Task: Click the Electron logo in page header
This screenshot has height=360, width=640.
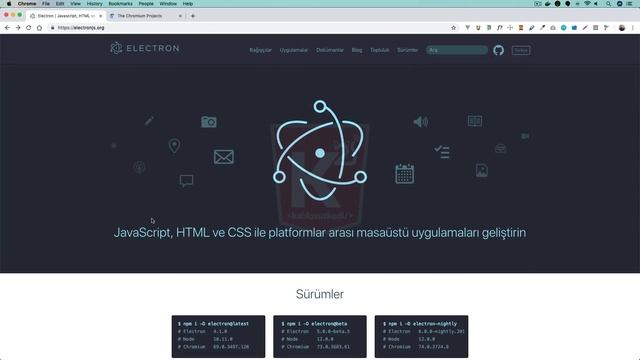Action: 144,48
